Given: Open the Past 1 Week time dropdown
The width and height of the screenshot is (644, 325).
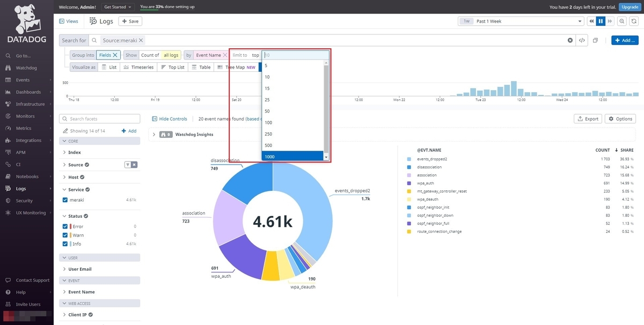Looking at the screenshot, I should point(521,21).
